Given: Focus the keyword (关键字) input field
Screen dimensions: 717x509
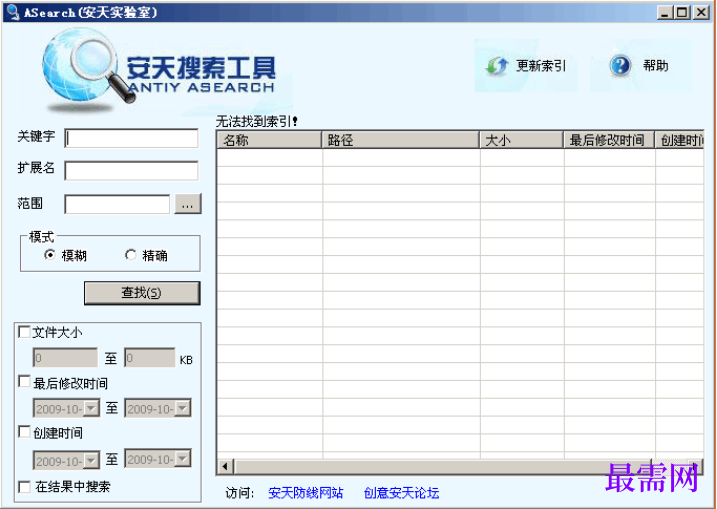Looking at the screenshot, I should [x=132, y=139].
